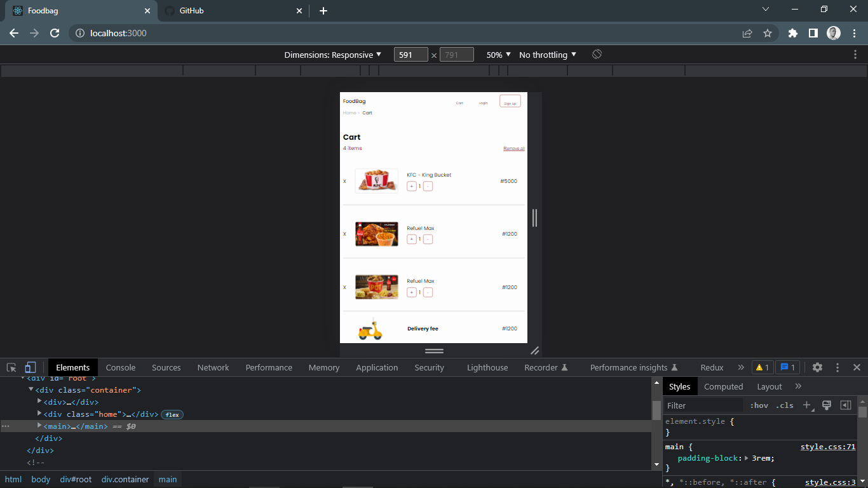868x488 pixels.
Task: Toggle the :hov element state pane
Action: 759,405
